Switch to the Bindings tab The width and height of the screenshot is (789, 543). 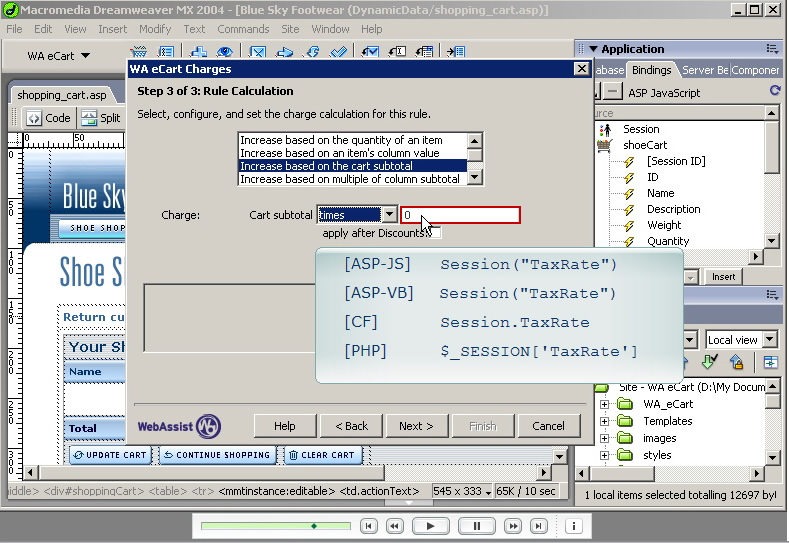point(651,70)
